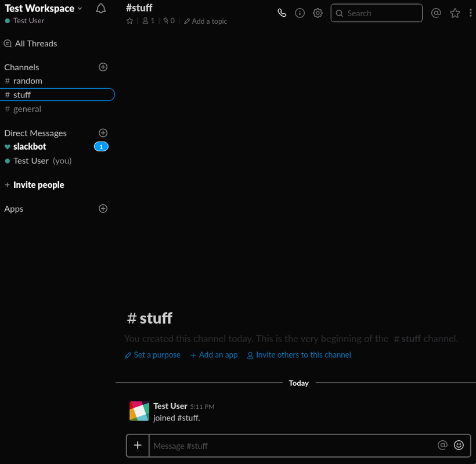Open the emoji picker
This screenshot has width=476, height=464.
pyautogui.click(x=459, y=445)
